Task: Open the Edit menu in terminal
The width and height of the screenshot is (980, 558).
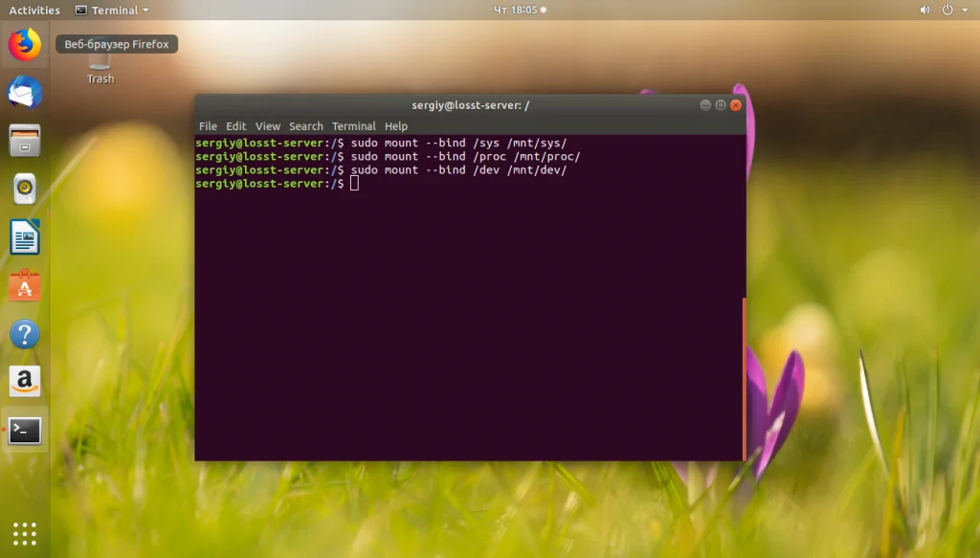Action: [235, 126]
